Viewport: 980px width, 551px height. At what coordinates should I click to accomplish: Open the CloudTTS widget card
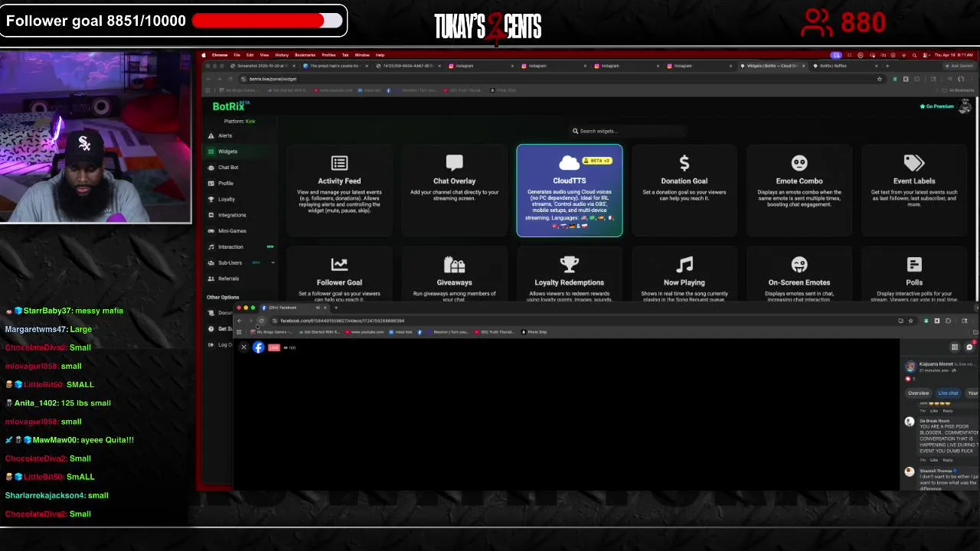click(x=570, y=191)
